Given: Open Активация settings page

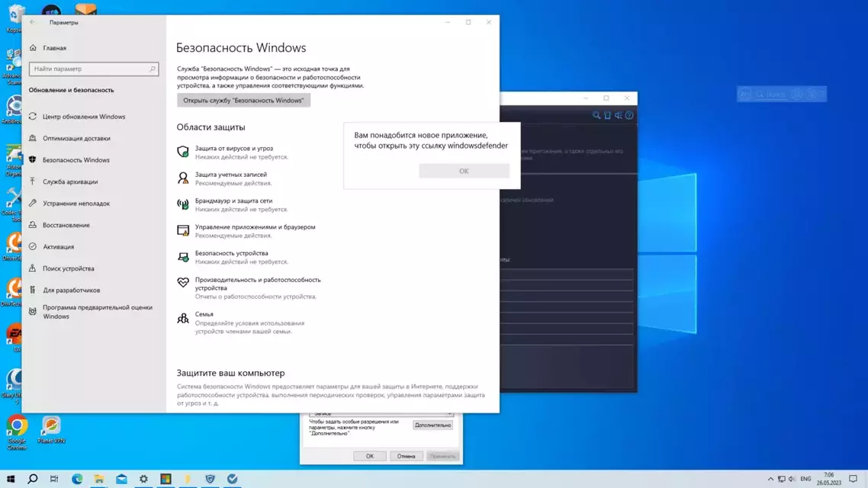Looking at the screenshot, I should tap(58, 247).
